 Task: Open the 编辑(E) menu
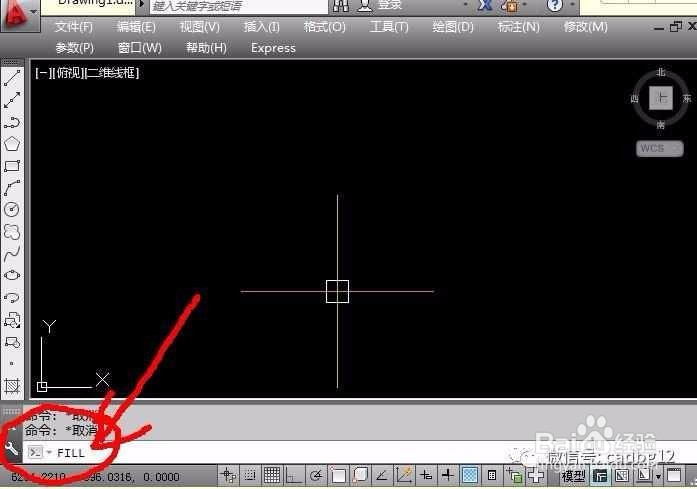136,27
